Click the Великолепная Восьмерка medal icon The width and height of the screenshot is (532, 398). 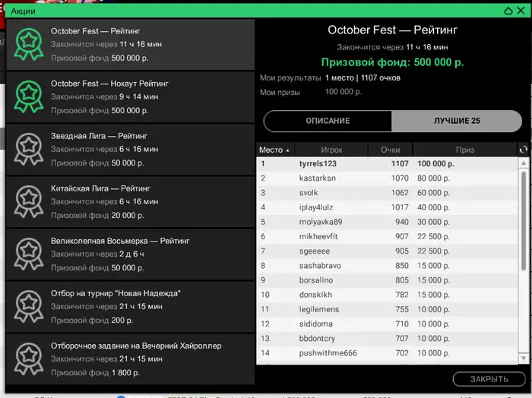pyautogui.click(x=30, y=254)
